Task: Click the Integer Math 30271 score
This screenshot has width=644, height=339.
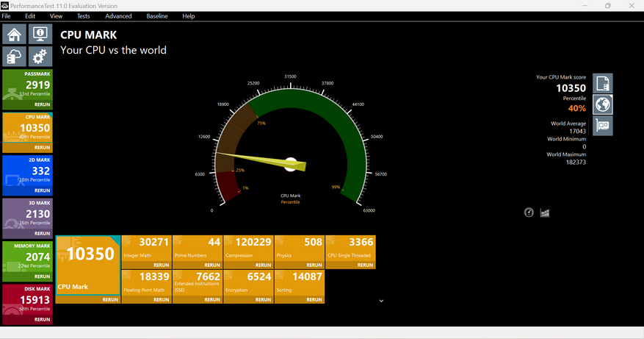Action: (154, 242)
